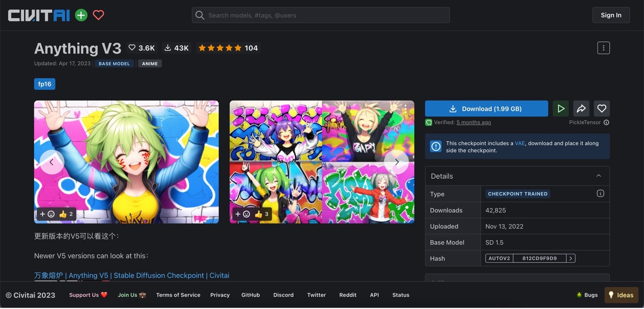
Task: Click the share arrow button
Action: (x=581, y=109)
